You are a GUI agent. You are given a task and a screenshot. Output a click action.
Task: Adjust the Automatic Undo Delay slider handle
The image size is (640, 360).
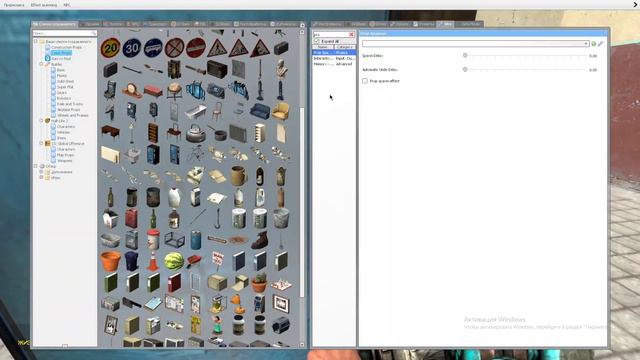465,70
